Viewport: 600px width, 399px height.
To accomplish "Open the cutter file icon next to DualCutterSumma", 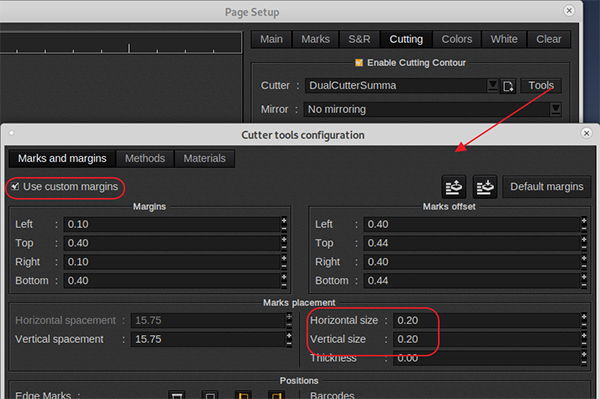I will [x=508, y=86].
